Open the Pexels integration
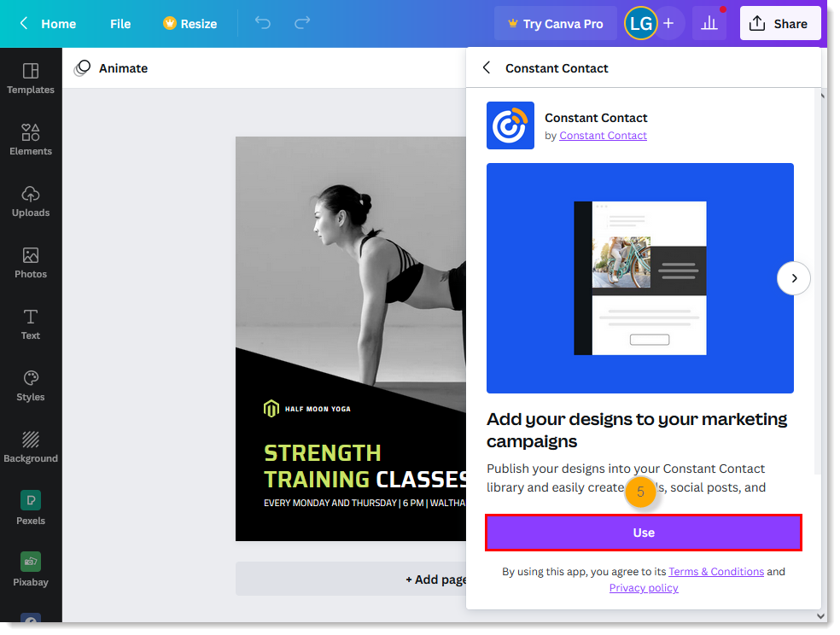Viewport: 840px width, 635px height. point(31,508)
